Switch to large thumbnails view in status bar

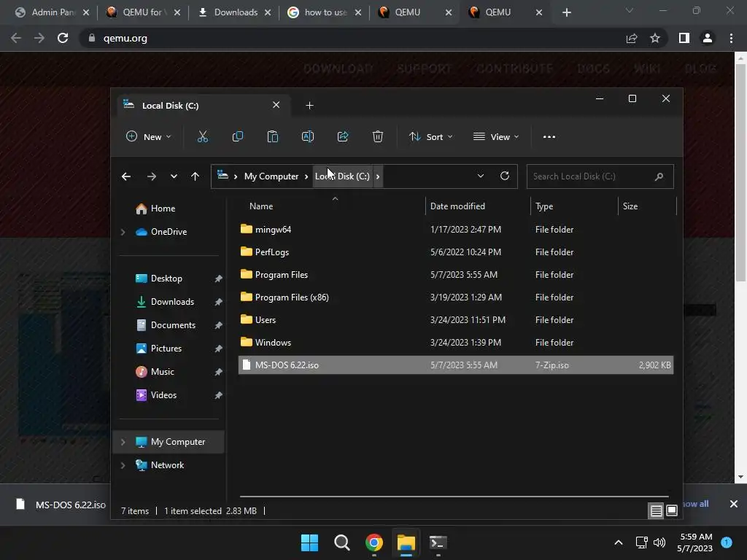coord(671,511)
